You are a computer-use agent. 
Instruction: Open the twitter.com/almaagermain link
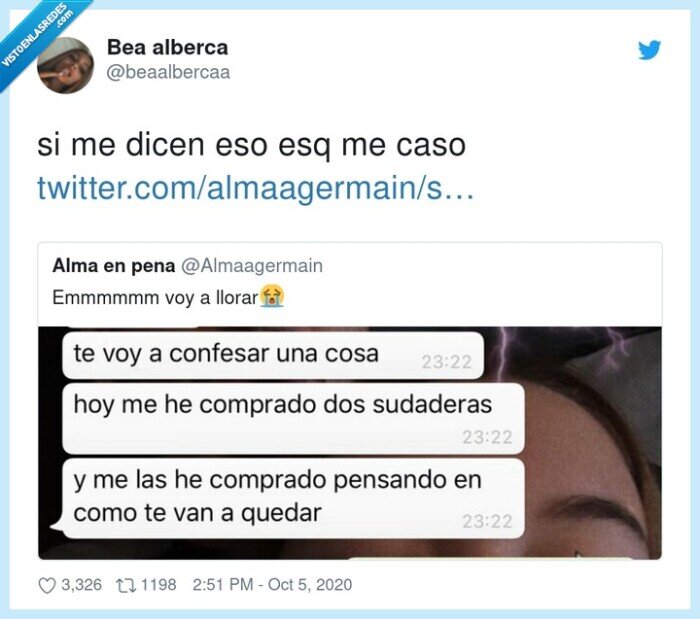point(255,188)
